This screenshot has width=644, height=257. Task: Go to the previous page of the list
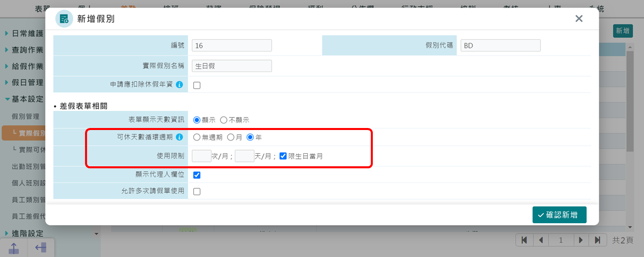pos(541,240)
